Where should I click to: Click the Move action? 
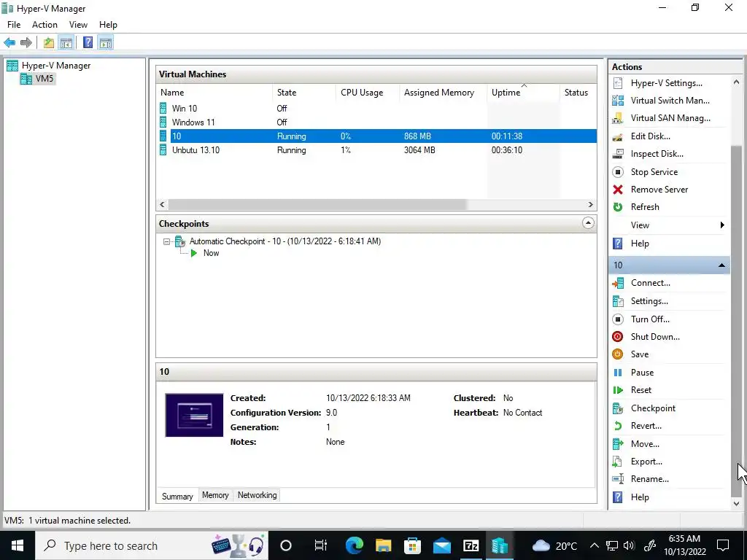645,444
